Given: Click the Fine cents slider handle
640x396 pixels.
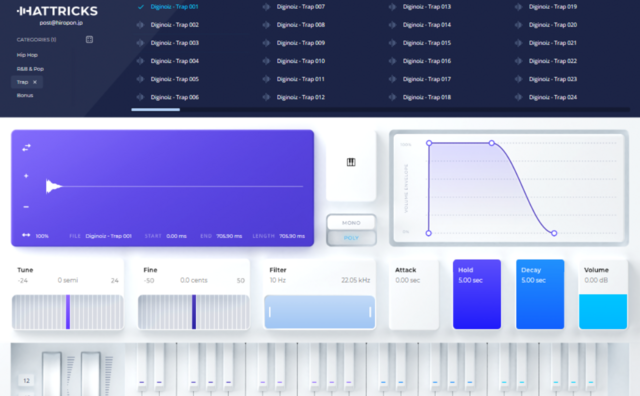Looking at the screenshot, I should click(x=194, y=312).
